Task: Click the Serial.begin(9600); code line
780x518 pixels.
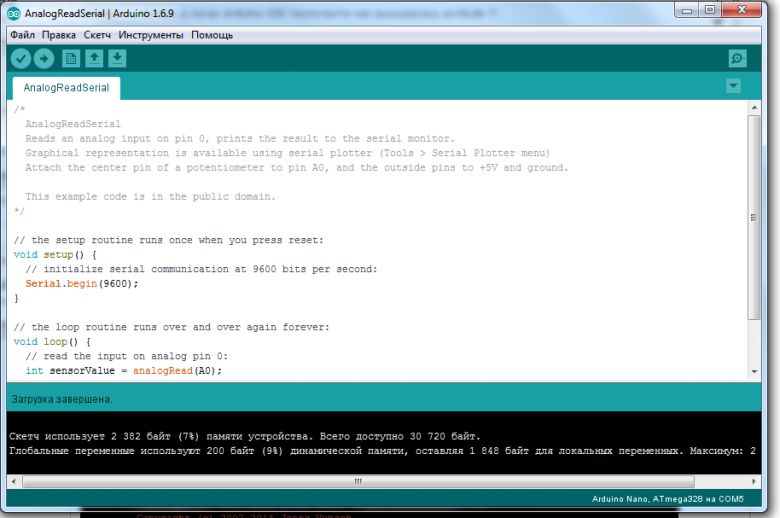Action: pyautogui.click(x=82, y=284)
